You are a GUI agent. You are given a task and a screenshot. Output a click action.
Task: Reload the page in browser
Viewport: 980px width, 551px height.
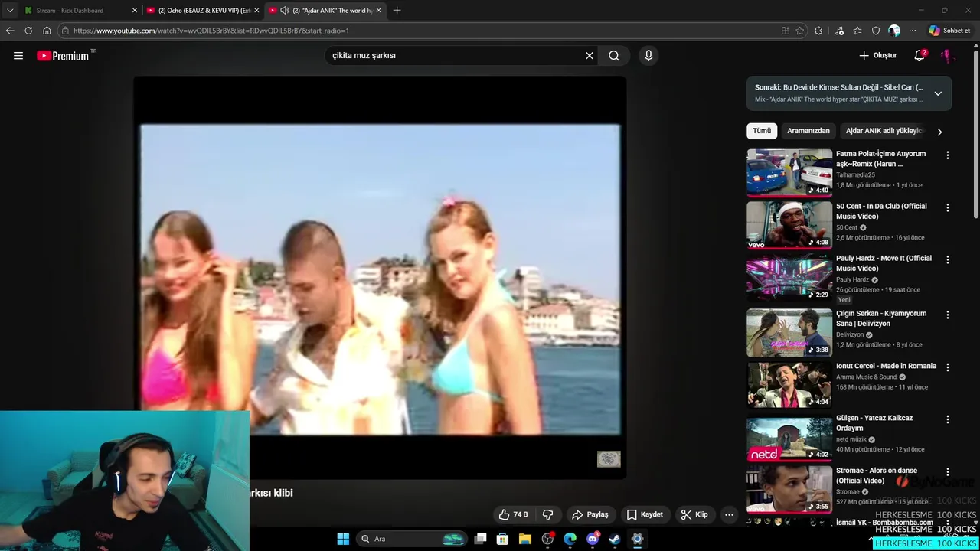click(x=28, y=31)
